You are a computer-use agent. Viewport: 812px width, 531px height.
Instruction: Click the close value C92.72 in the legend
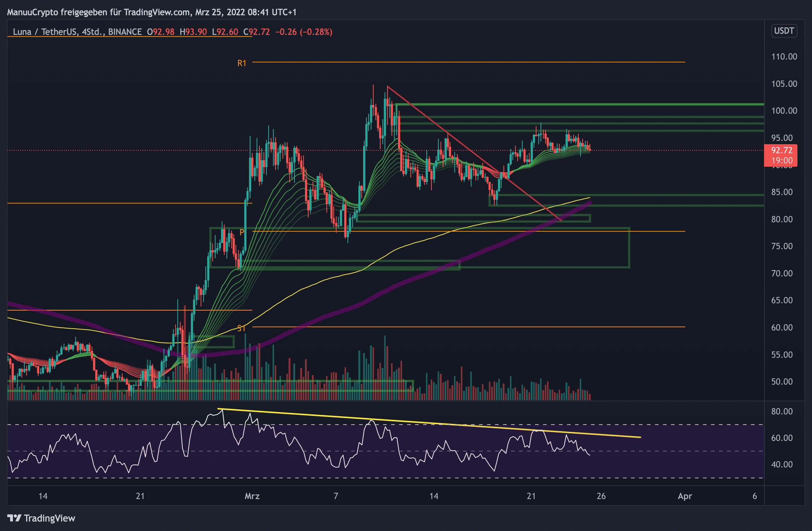(x=257, y=32)
